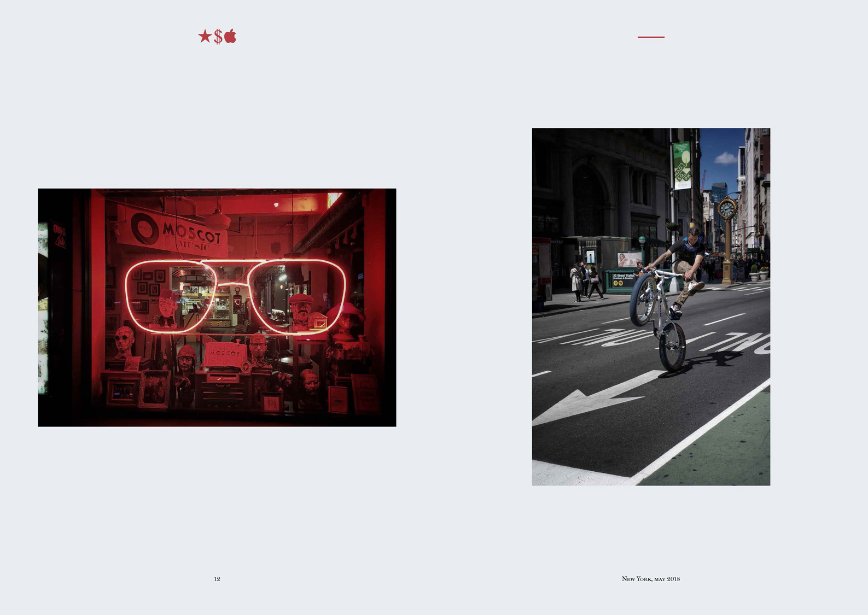Click the red apple symbol
Image resolution: width=868 pixels, height=615 pixels.
(230, 36)
